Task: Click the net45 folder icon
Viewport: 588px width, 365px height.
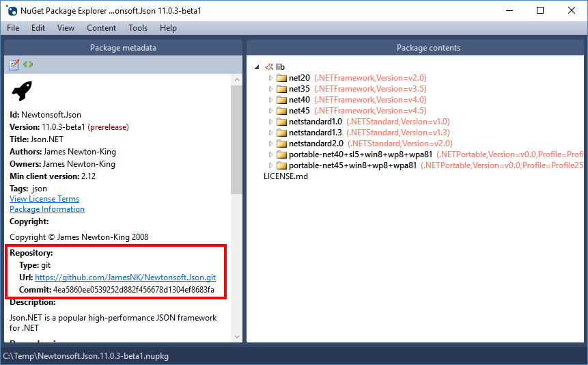Action: click(x=281, y=111)
